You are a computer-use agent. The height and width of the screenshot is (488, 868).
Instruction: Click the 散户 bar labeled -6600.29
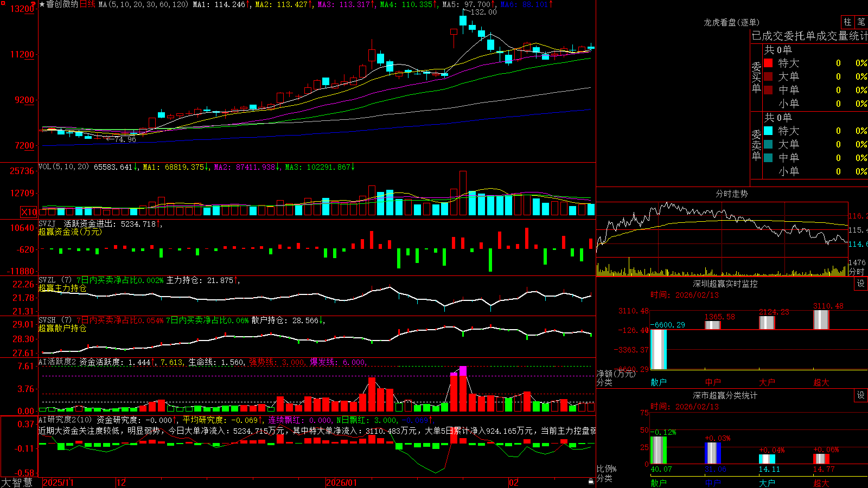click(659, 349)
